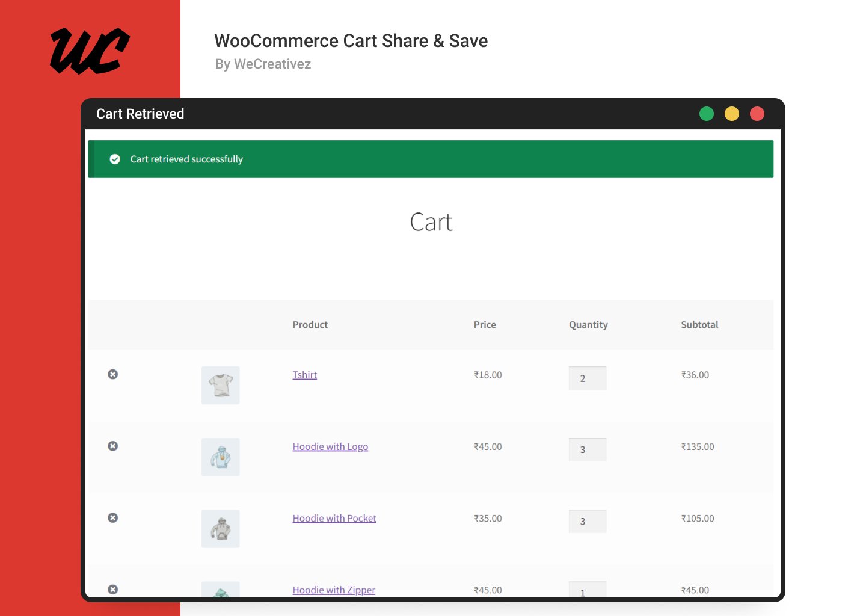Click the yellow window dot
Screen dimensions: 866x616
(x=732, y=114)
